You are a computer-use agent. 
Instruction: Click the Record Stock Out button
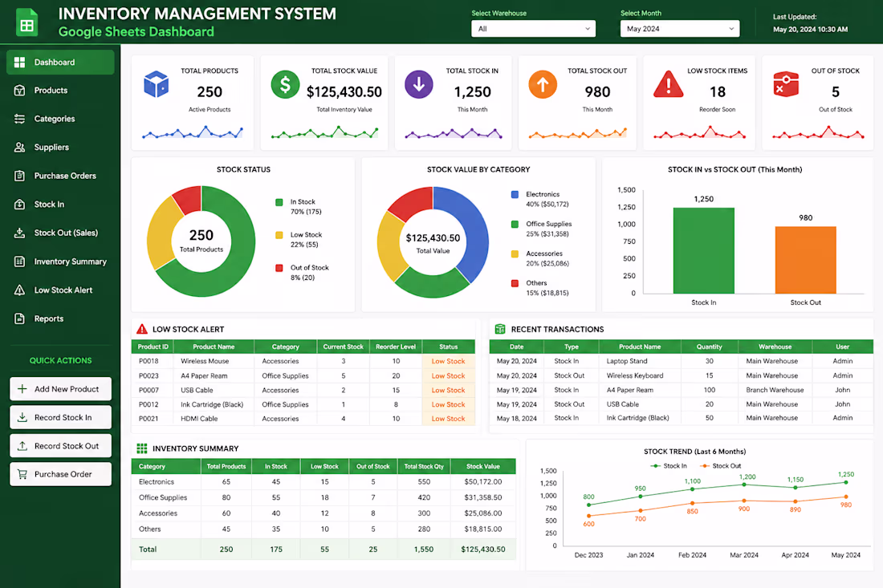coord(61,446)
